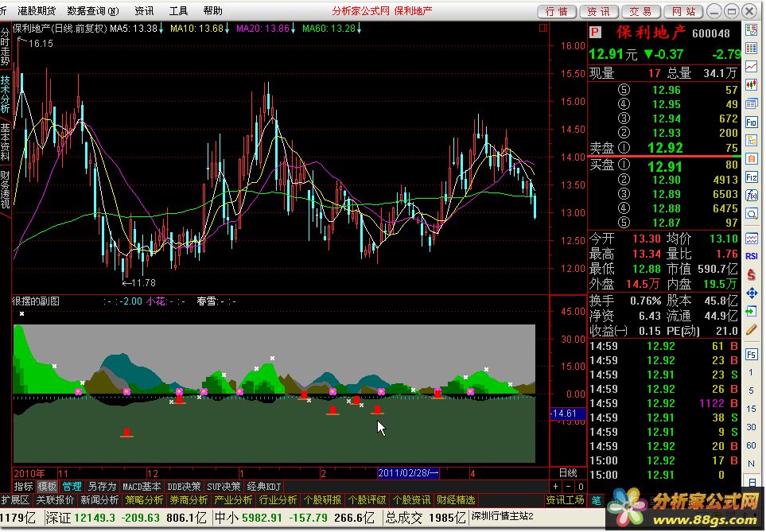Click the 网站 button in title bar

[x=683, y=11]
